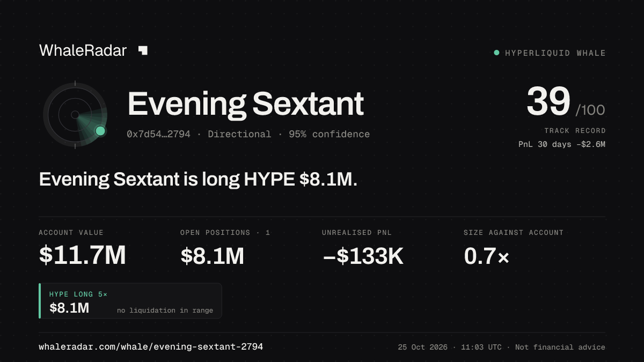
Task: Click the TRACK RECORD label
Action: pyautogui.click(x=575, y=130)
